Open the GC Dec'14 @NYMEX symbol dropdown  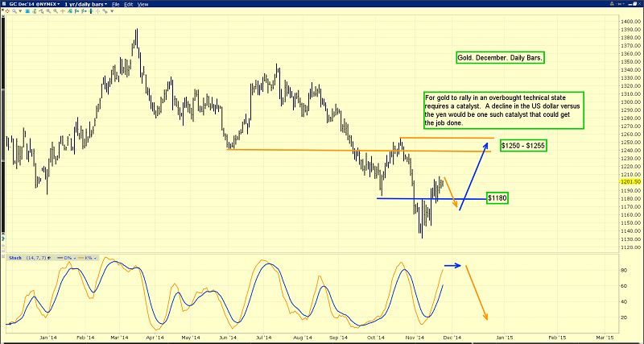pyautogui.click(x=58, y=4)
